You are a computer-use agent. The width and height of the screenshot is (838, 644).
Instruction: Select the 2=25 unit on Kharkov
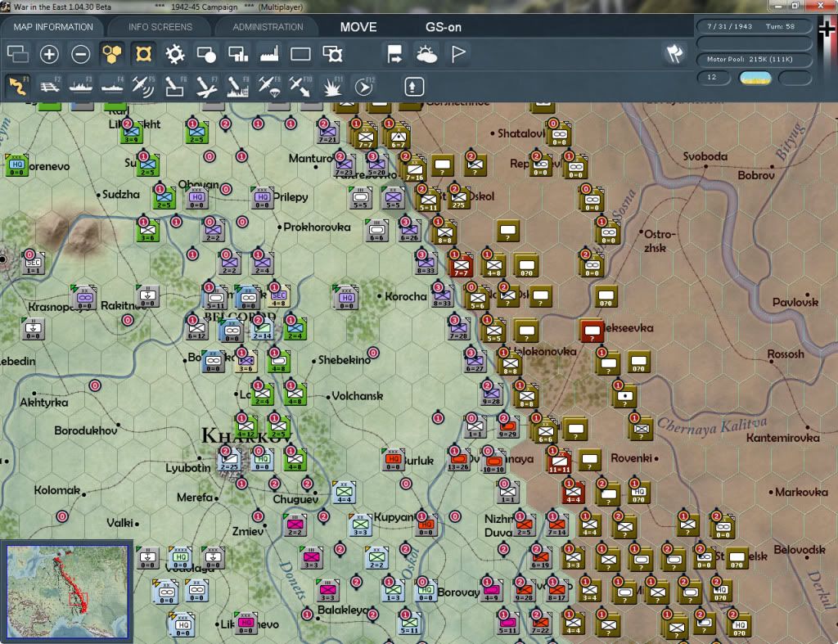pyautogui.click(x=230, y=460)
